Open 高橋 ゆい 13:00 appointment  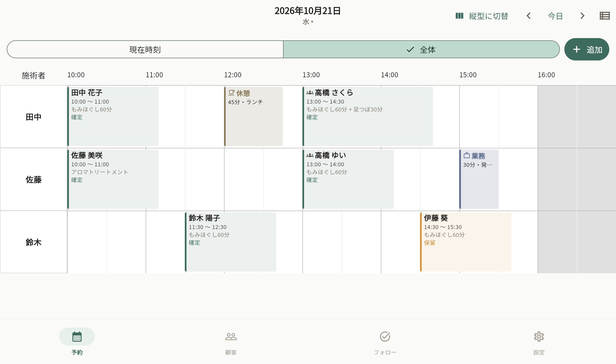pos(348,179)
